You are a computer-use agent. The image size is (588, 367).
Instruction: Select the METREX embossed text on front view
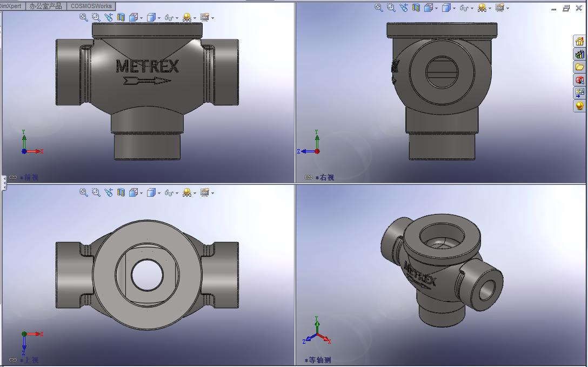[148, 66]
